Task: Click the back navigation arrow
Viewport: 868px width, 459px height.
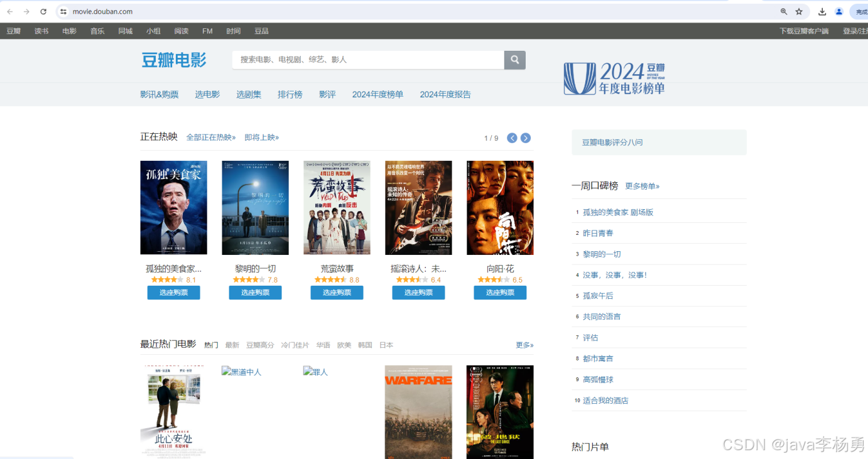Action: [10, 11]
